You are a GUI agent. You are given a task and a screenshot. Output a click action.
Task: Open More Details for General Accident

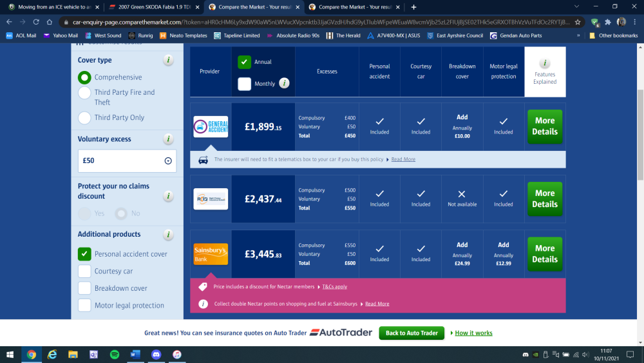click(545, 126)
